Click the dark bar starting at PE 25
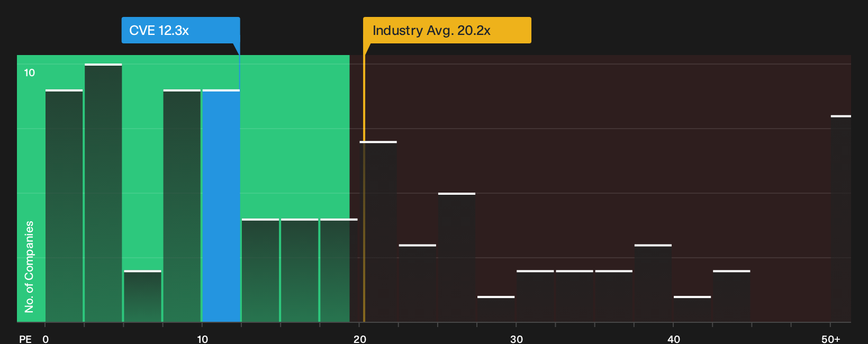Screen dimensions: 868x344 pos(457,258)
